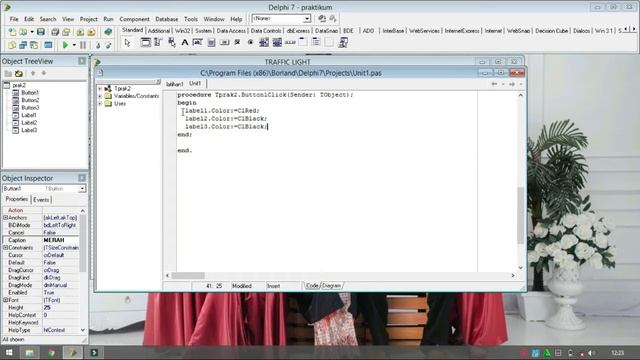Click the Step Over debug icon
Image resolution: width=640 pixels, height=360 pixels.
pos(108,45)
